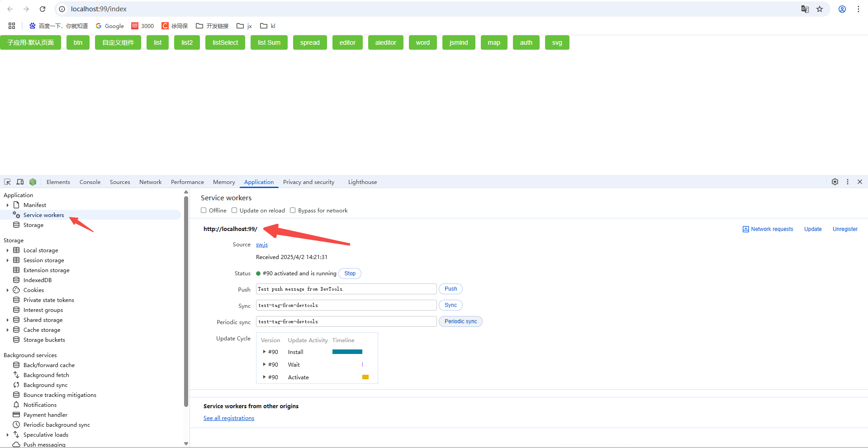This screenshot has height=448, width=868.
Task: Open Notifications in Background services sidebar
Action: click(40, 405)
